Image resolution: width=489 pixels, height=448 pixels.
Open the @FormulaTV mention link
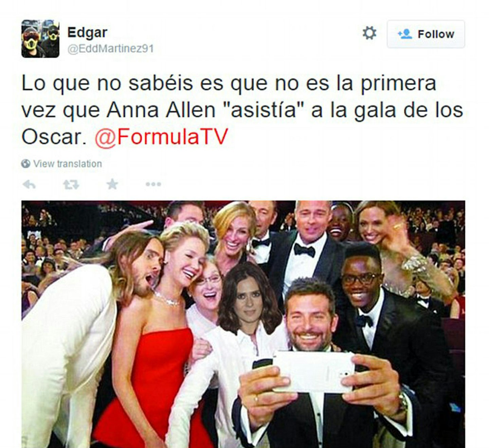(x=161, y=137)
